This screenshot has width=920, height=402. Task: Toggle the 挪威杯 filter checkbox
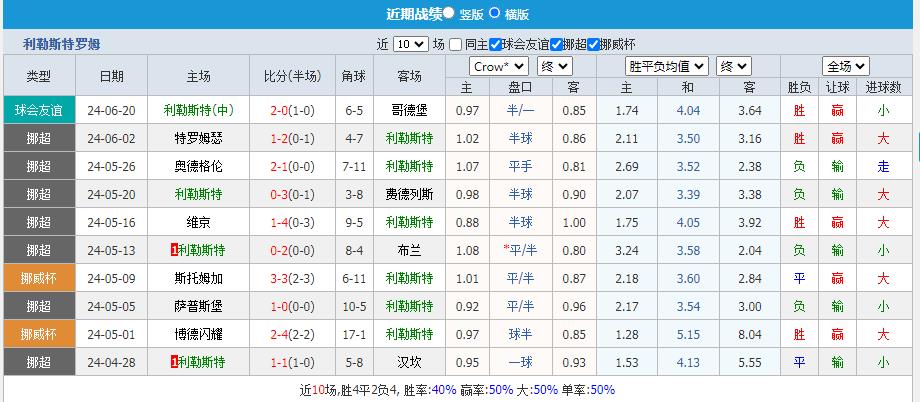[x=593, y=44]
